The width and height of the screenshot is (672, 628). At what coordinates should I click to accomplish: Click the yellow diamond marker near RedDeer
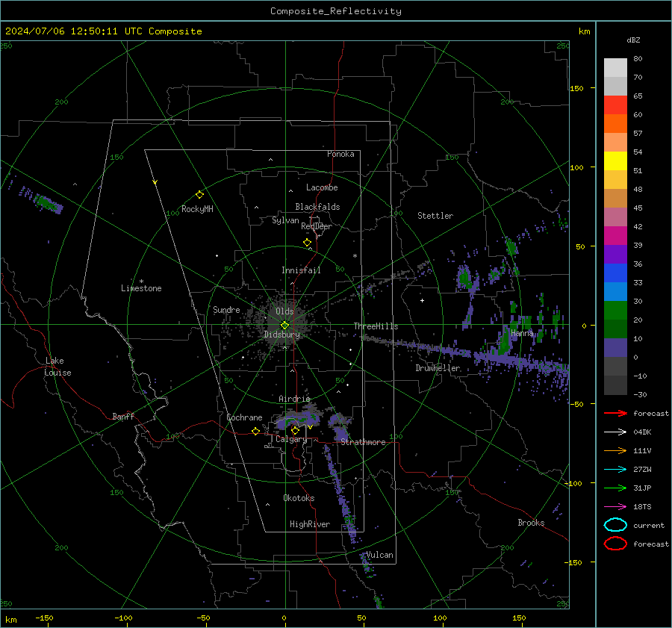click(307, 243)
